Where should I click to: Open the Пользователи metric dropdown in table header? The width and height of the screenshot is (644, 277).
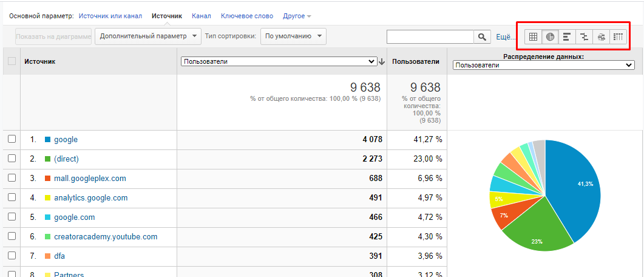[279, 61]
